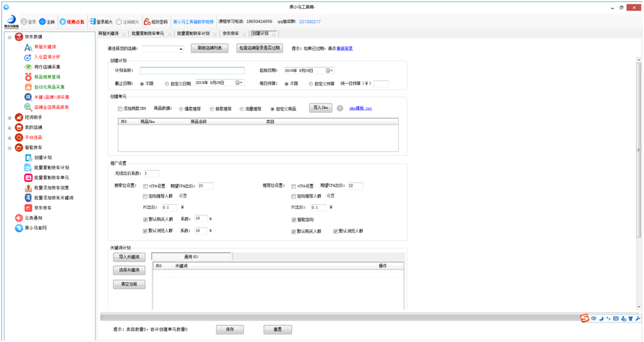Open 商品榜单查询 in the sidebar
Image resolution: width=644 pixels, height=342 pixels.
(47, 77)
